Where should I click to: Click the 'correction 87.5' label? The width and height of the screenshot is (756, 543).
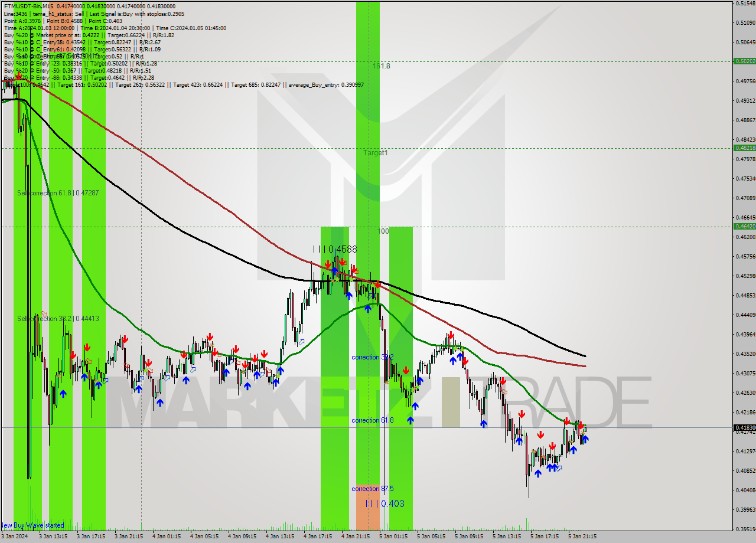pos(372,489)
